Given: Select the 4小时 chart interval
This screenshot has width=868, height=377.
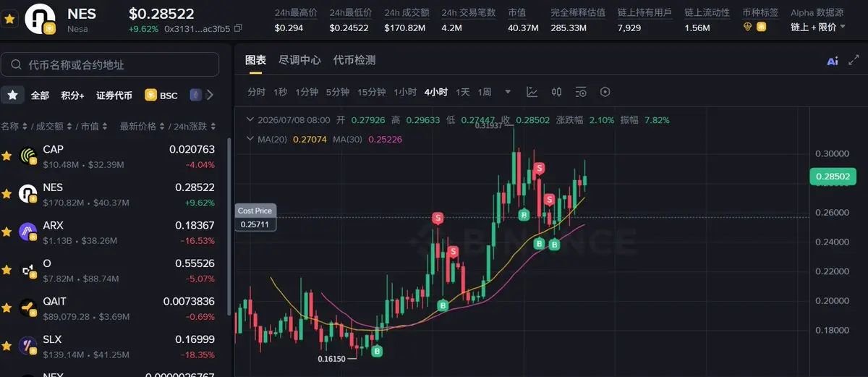Looking at the screenshot, I should [436, 92].
